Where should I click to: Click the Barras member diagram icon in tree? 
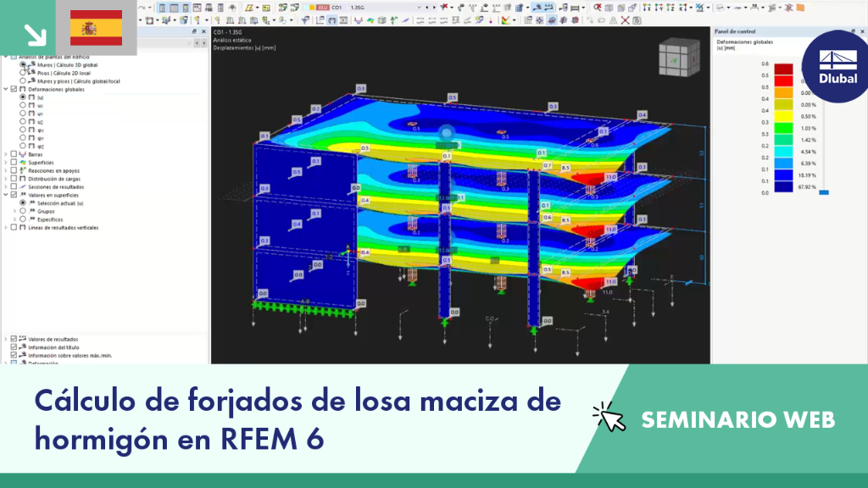[23, 154]
